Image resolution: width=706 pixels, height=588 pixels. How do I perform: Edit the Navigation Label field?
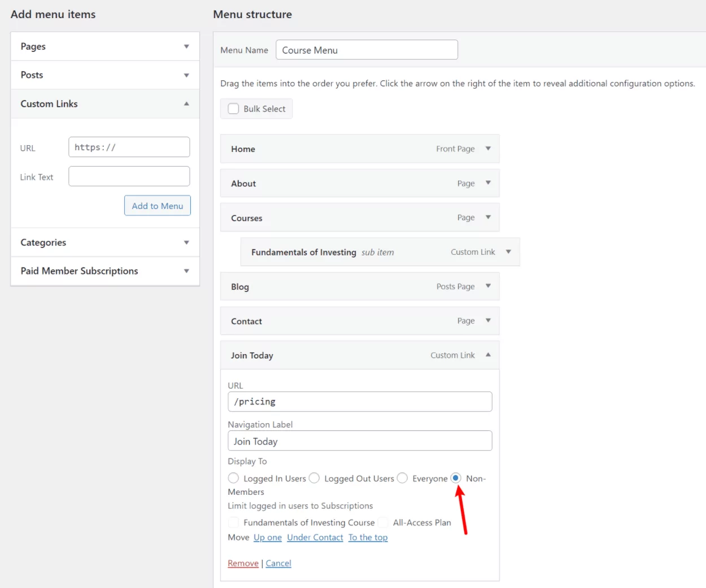point(360,441)
